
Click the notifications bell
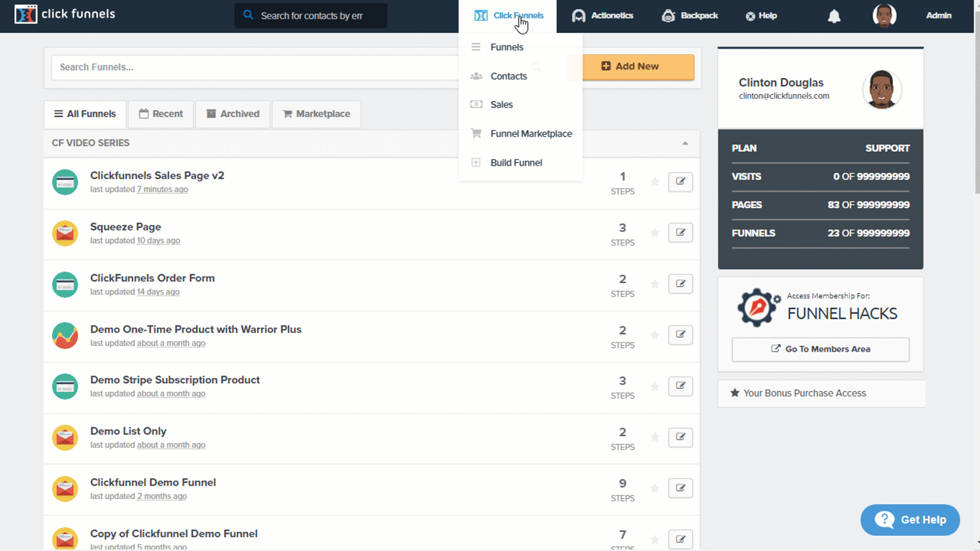834,16
